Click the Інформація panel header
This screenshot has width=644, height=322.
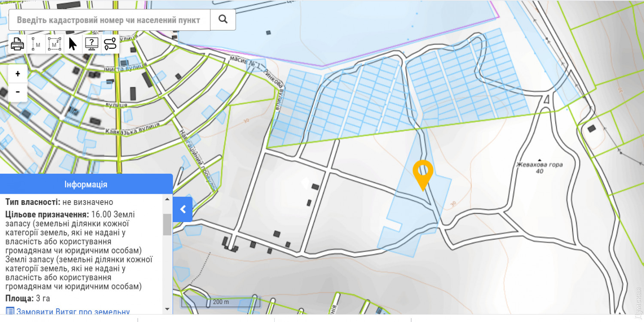[86, 184]
